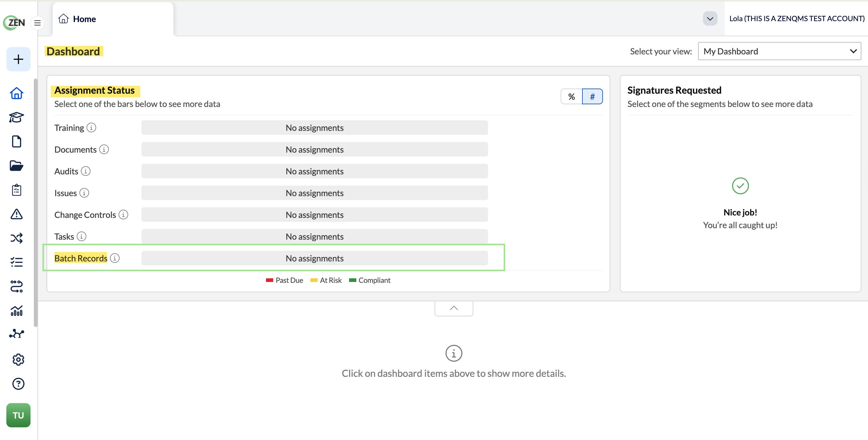Open the network nodes sidebar icon

click(x=17, y=334)
